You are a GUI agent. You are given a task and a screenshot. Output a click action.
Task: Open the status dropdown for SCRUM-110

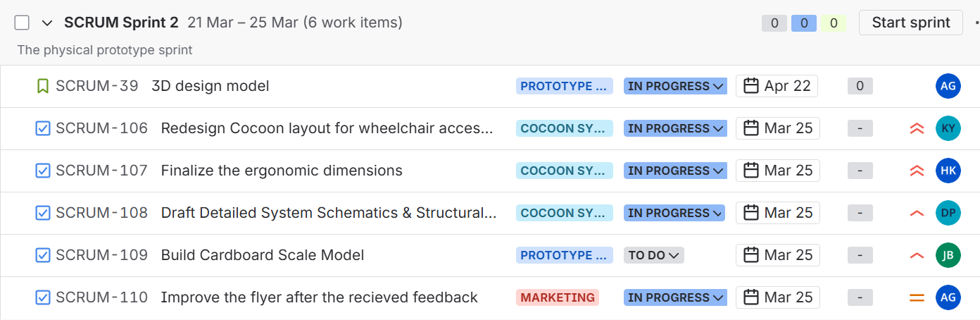tap(675, 297)
